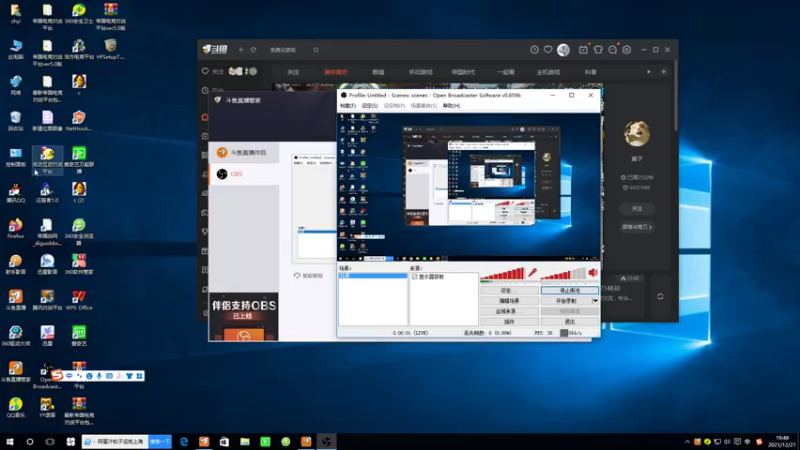Switch to the 主机游戏 tab in Douyu

pyautogui.click(x=548, y=72)
